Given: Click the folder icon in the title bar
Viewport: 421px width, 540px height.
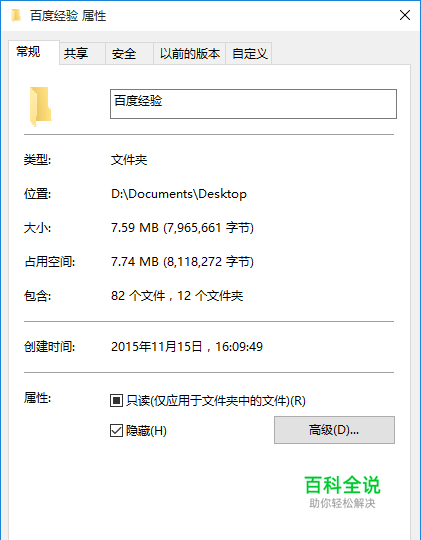Looking at the screenshot, I should 16,15.
